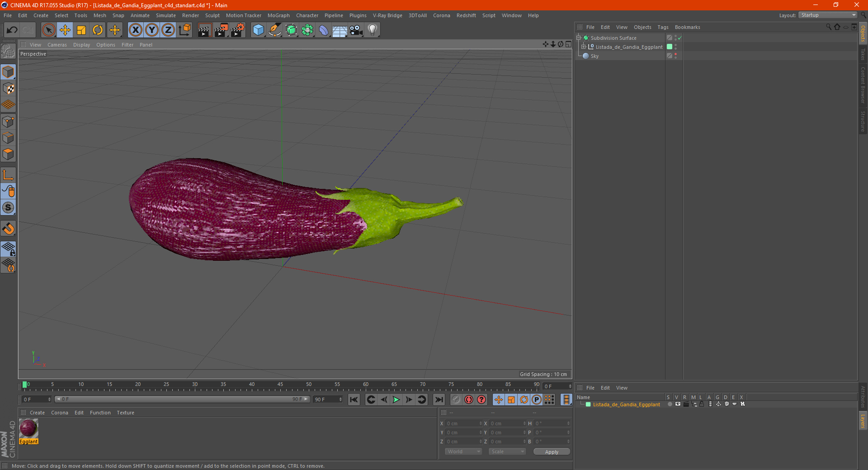
Task: Toggle Z axis lock
Action: click(x=168, y=30)
